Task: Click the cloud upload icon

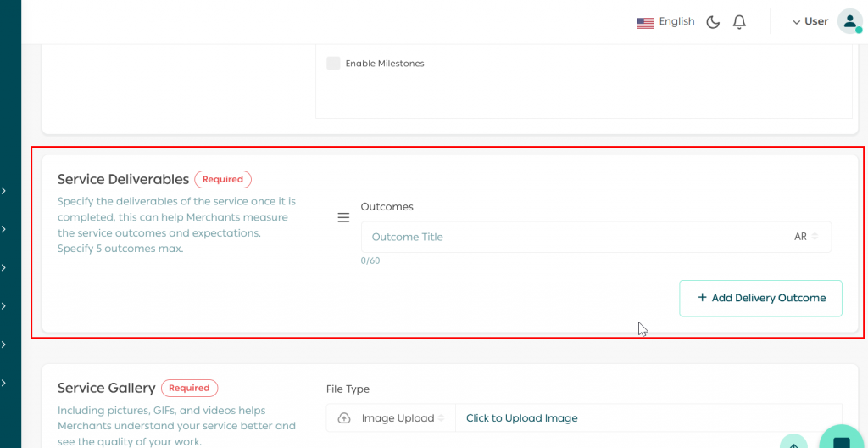Action: pyautogui.click(x=344, y=418)
